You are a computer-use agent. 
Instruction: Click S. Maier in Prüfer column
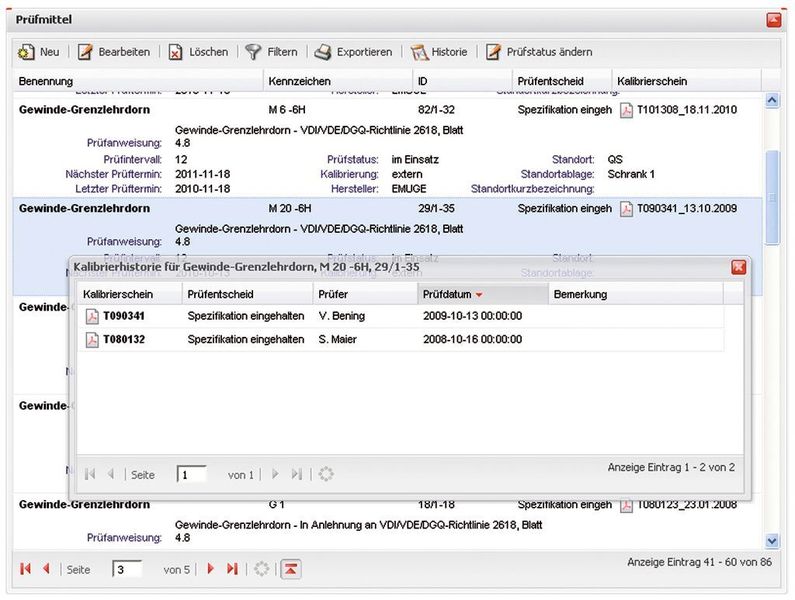click(x=337, y=340)
